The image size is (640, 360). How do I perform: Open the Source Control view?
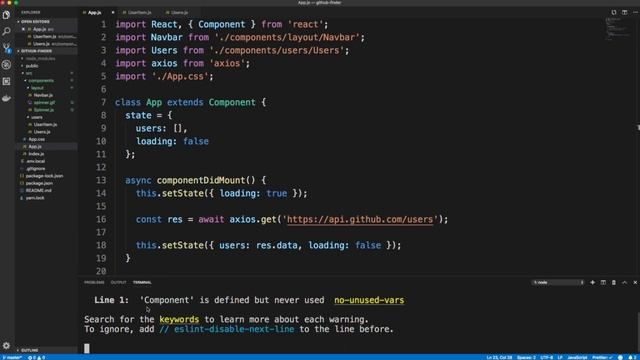tap(6, 47)
